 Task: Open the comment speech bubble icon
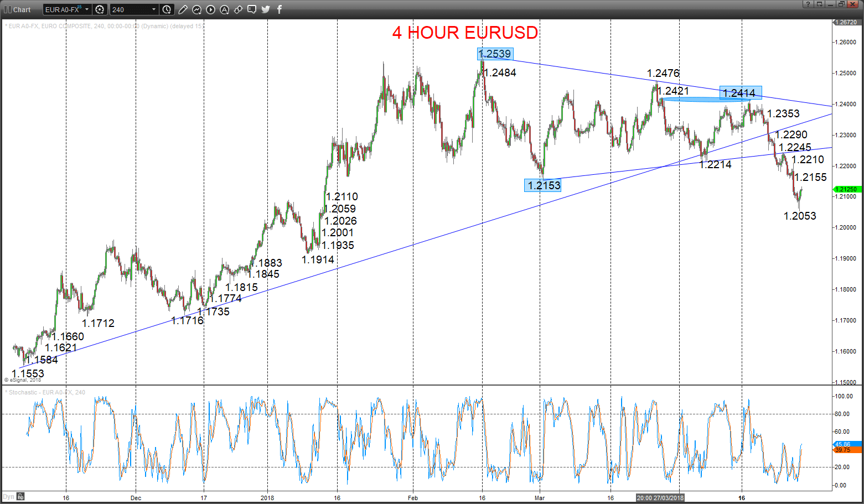[x=252, y=9]
